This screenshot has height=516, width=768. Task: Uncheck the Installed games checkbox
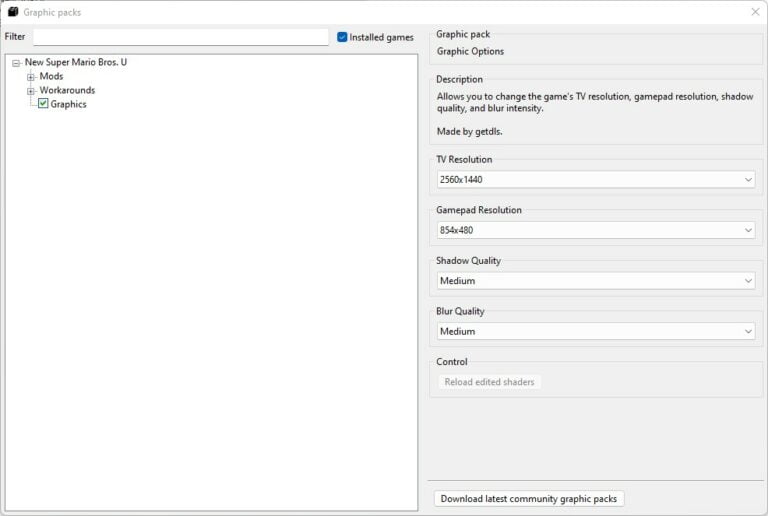coord(342,37)
